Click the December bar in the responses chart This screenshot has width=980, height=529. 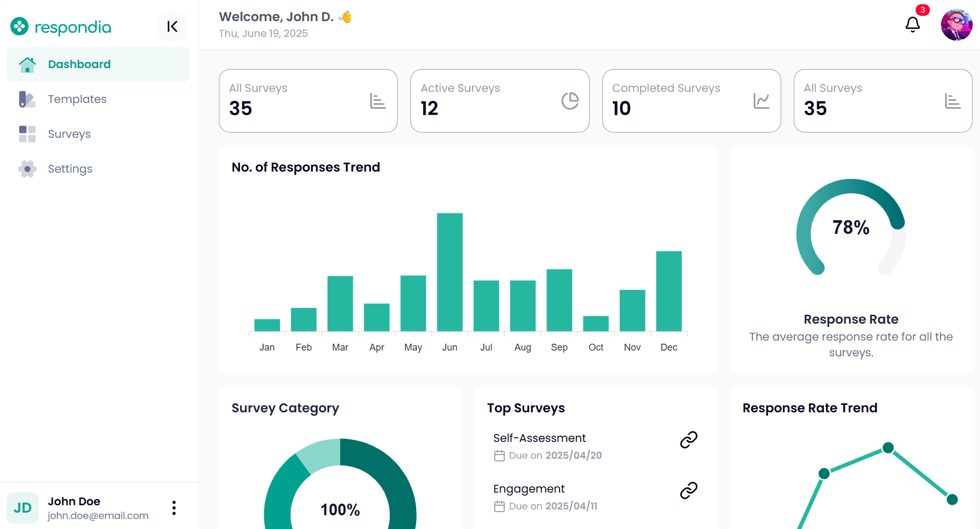click(x=668, y=291)
